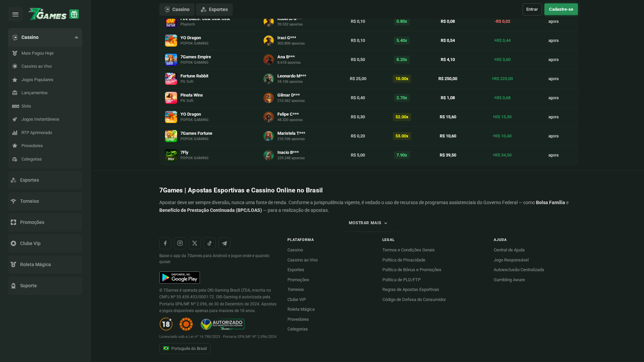The image size is (644, 362).
Task: Open footer Clube VIP link
Action: 297,300
